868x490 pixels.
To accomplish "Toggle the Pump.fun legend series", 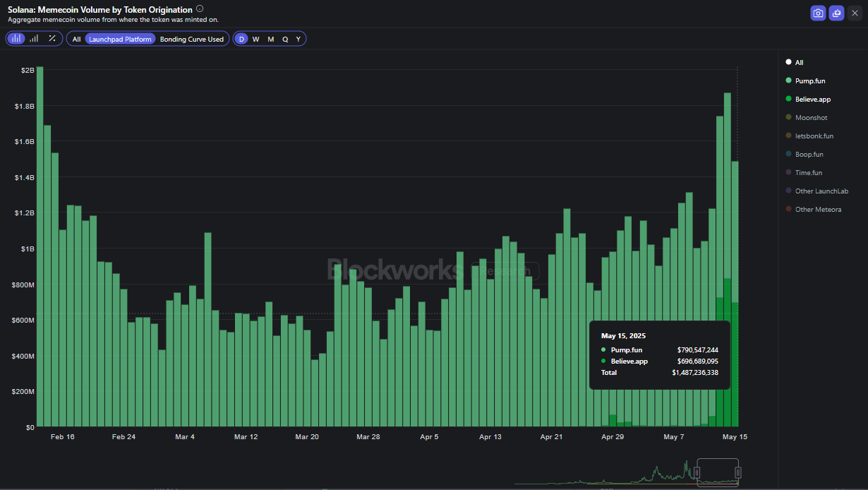I will [x=809, y=81].
